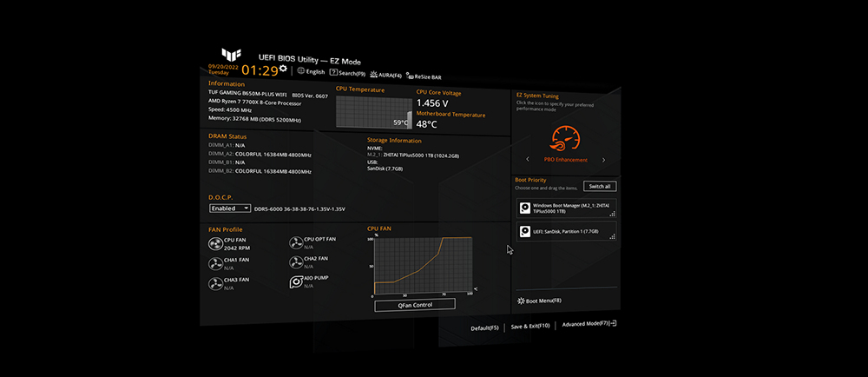868x377 pixels.
Task: Click the DIMM_A1 N/A row
Action: pyautogui.click(x=227, y=145)
